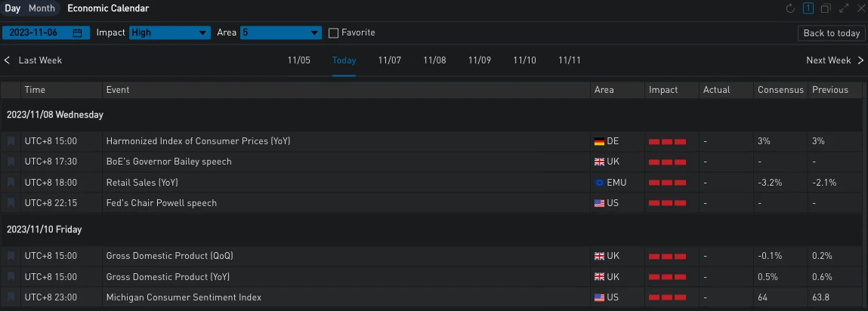Click the numbered panel layout icon

808,9
